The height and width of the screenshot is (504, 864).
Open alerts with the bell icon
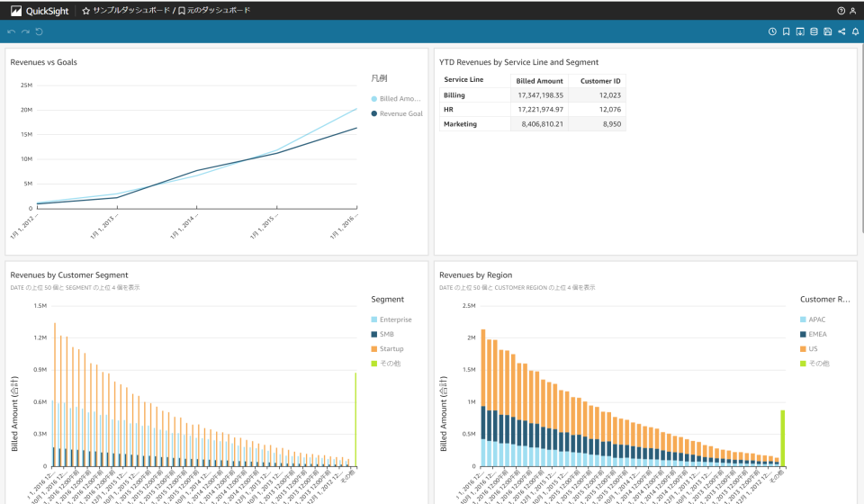click(x=855, y=31)
